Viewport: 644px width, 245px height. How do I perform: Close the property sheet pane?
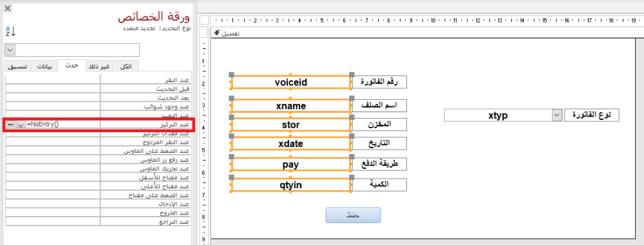[x=8, y=8]
